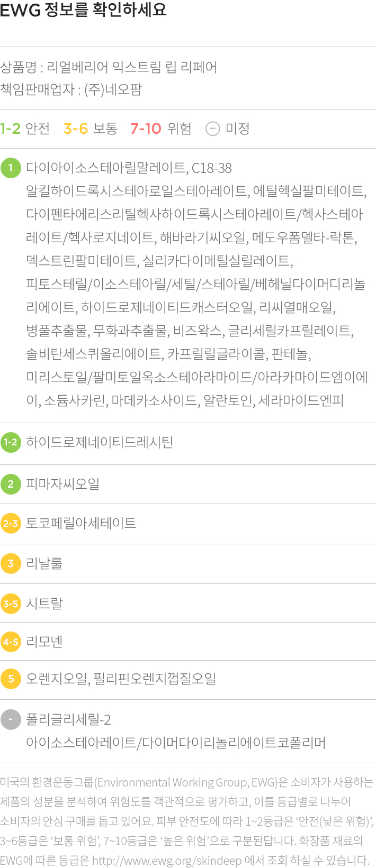
Task: Click the 피마자씨오일 ingredient text
Action: tap(63, 484)
